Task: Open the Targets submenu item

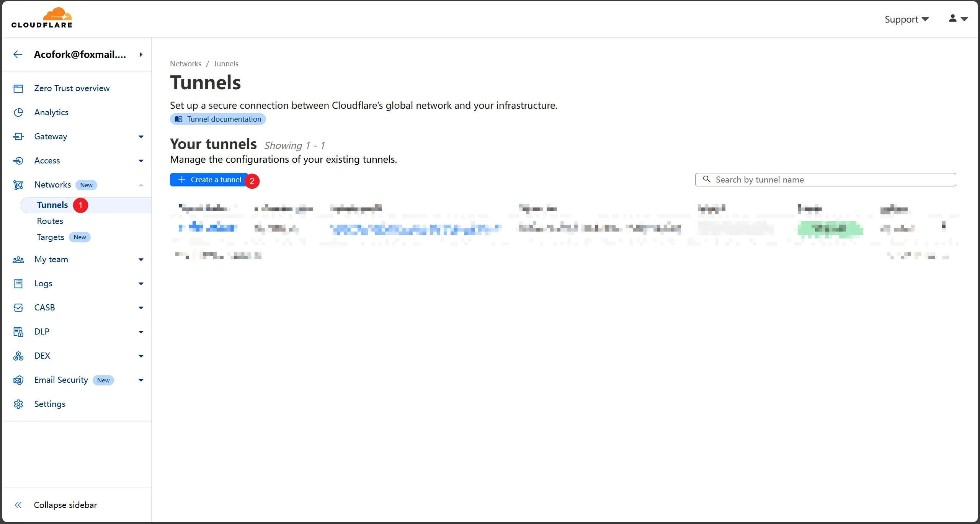Action: pos(51,237)
